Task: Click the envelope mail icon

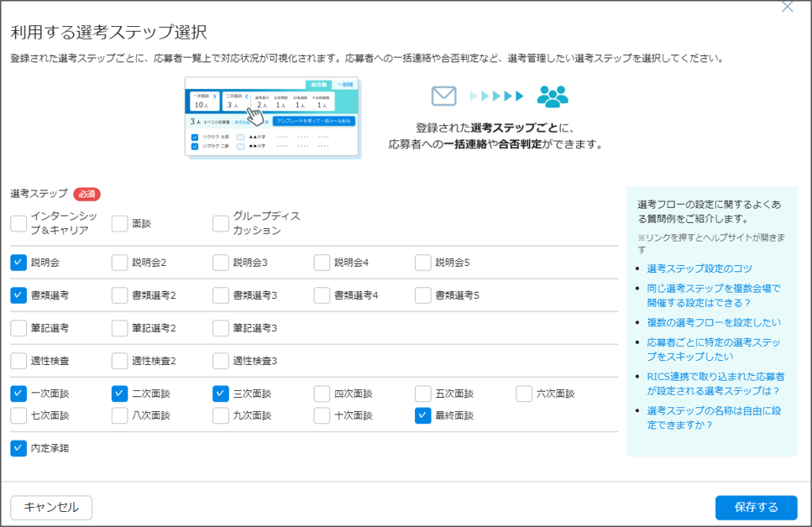Action: pos(444,96)
